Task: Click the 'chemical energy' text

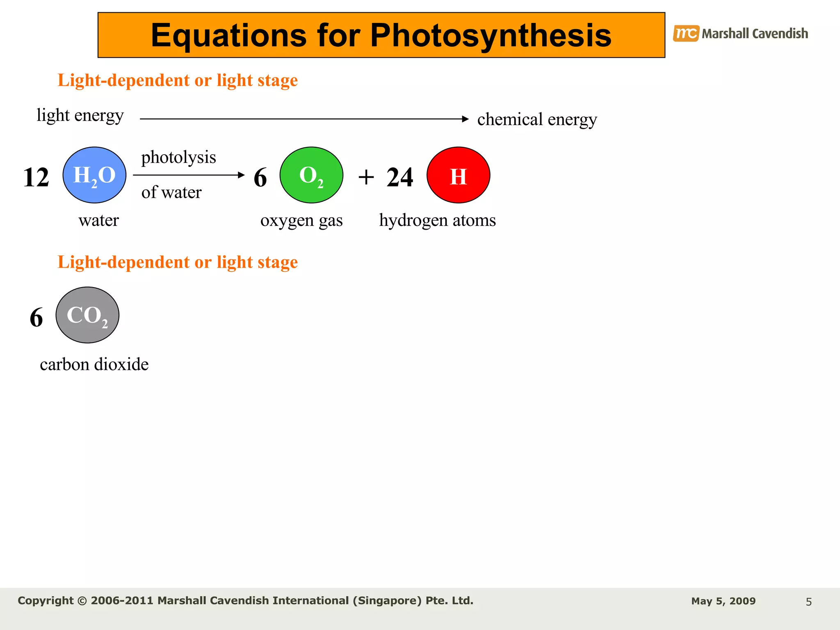Action: coord(537,119)
